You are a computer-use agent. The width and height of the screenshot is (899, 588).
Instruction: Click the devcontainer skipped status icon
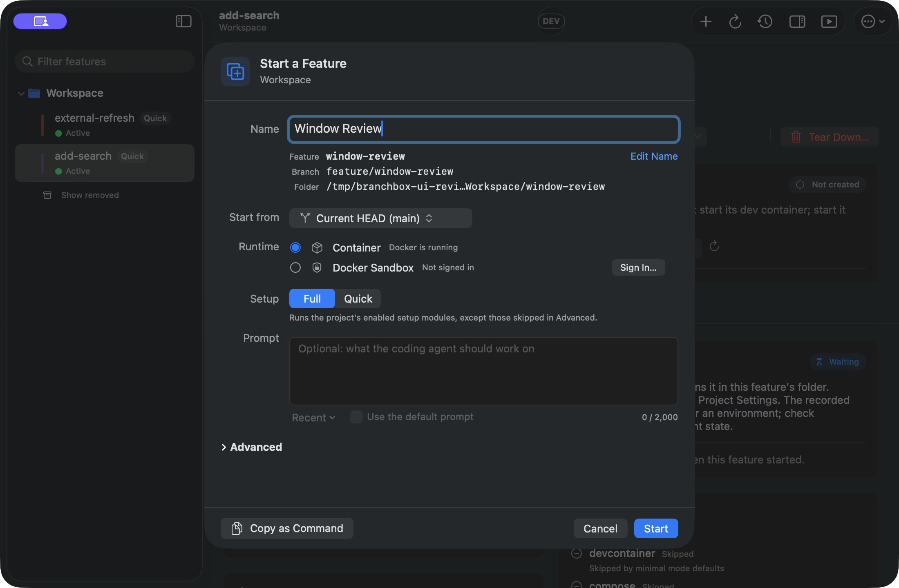point(577,554)
